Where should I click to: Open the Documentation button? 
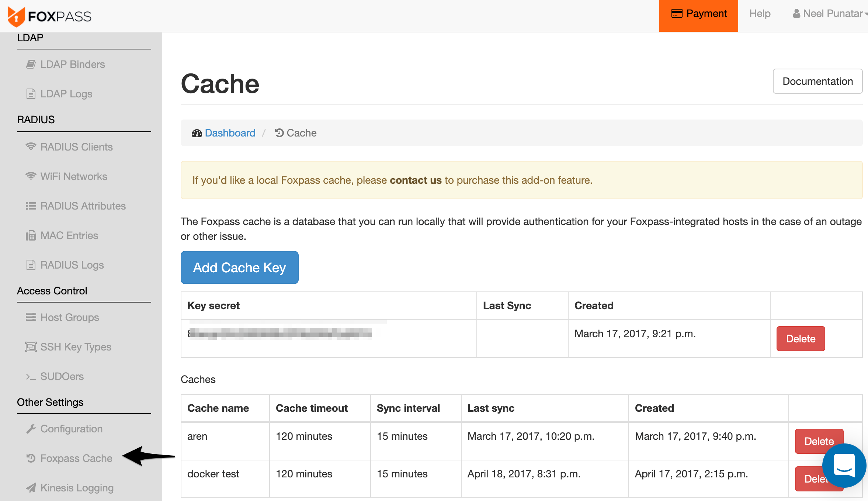[x=817, y=81]
